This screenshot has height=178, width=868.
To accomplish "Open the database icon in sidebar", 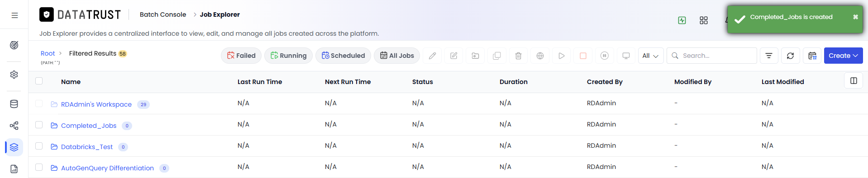I will [x=14, y=104].
